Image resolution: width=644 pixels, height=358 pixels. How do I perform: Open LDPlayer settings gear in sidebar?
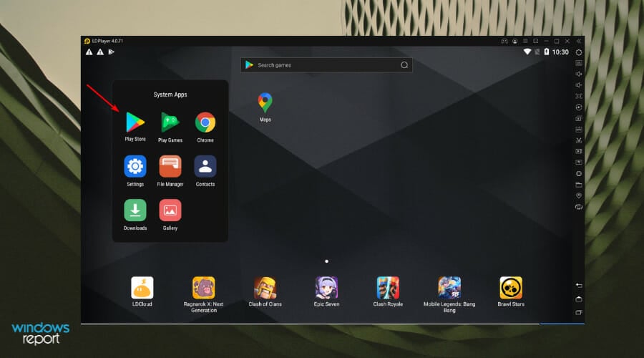[579, 52]
